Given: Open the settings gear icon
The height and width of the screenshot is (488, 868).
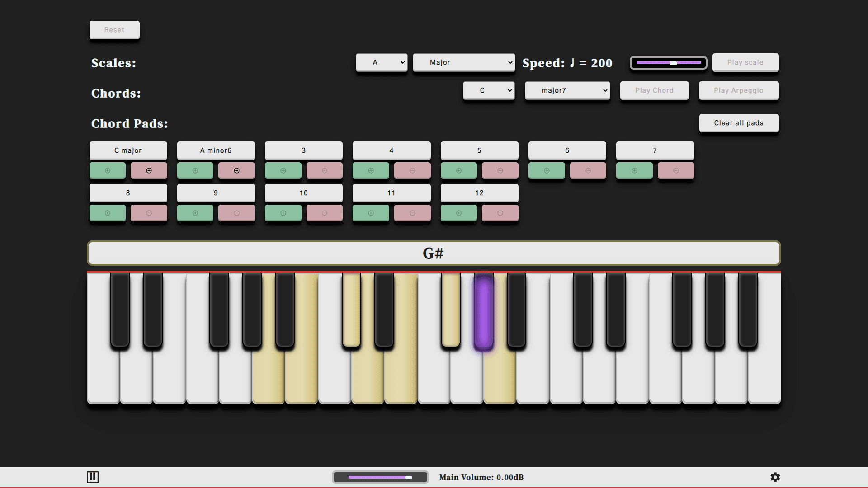Looking at the screenshot, I should (775, 477).
